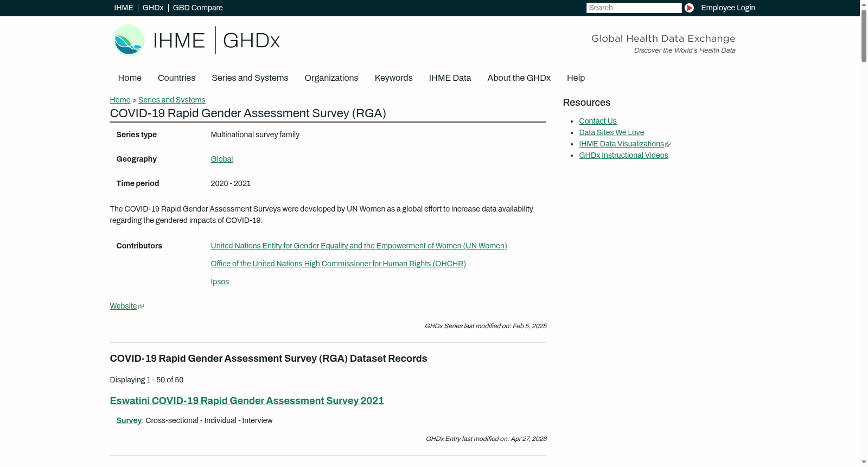This screenshot has height=467, width=868.
Task: Click the scrollbar up arrow
Action: [864, 4]
